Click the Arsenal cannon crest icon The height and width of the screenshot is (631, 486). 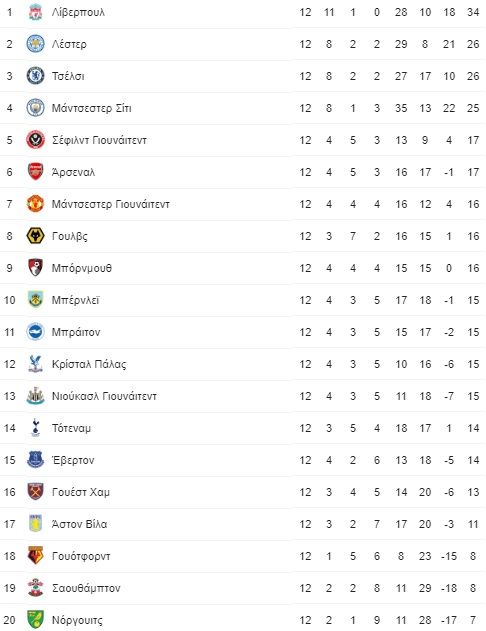[x=35, y=172]
